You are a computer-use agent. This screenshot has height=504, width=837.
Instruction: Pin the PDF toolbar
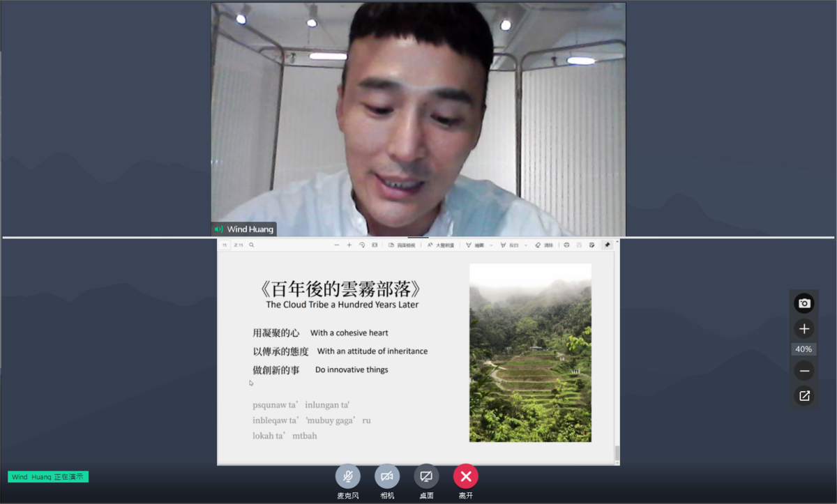607,245
